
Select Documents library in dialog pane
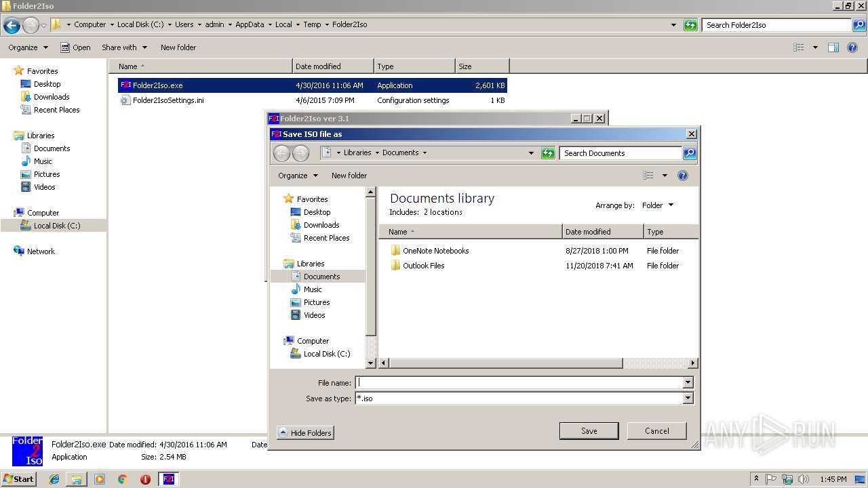coord(321,277)
